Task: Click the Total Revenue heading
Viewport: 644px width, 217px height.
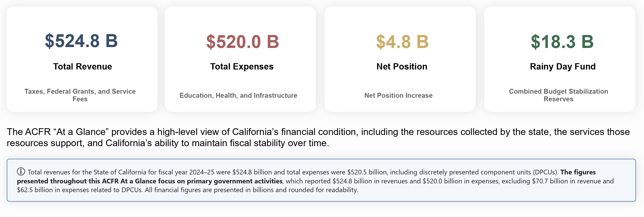Action: (x=82, y=67)
